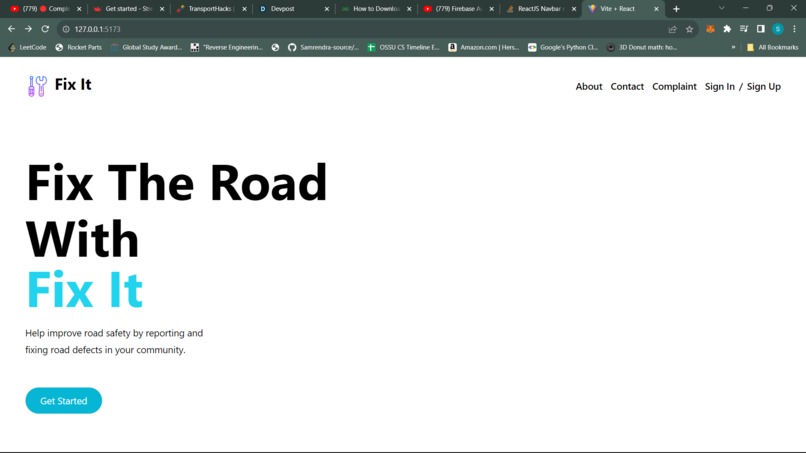Image resolution: width=806 pixels, height=453 pixels.
Task: Open the Samrendra-source GitHub bookmark
Action: click(323, 47)
